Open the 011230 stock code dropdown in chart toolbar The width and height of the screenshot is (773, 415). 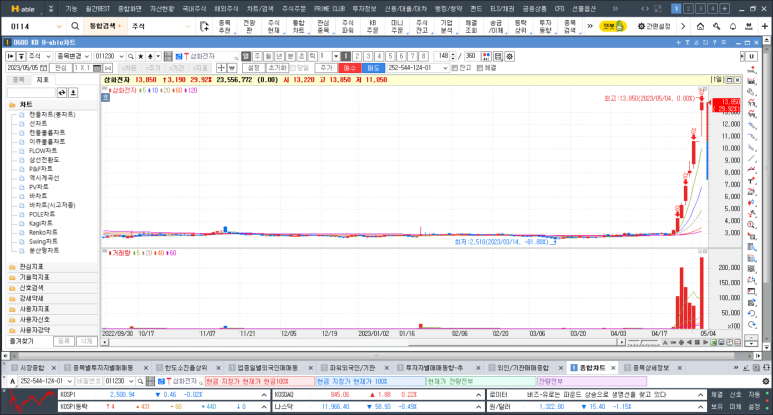[x=121, y=57]
